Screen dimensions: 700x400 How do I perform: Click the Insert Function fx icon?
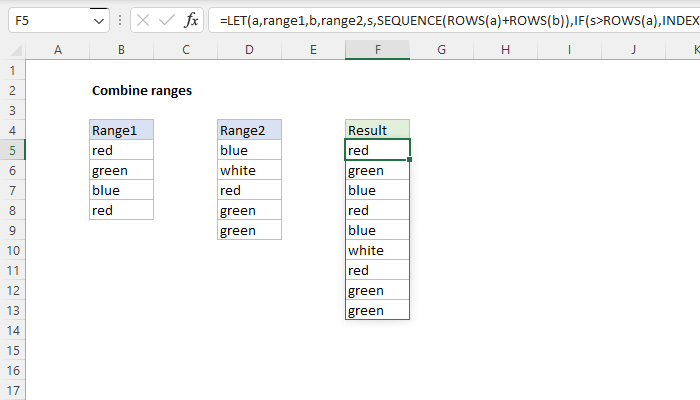click(191, 21)
